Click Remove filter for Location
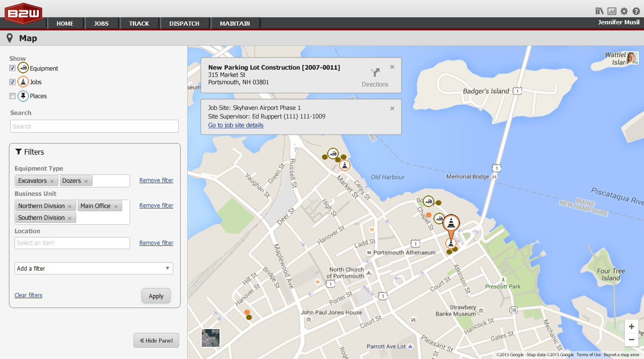Image resolution: width=644 pixels, height=359 pixels. [156, 243]
